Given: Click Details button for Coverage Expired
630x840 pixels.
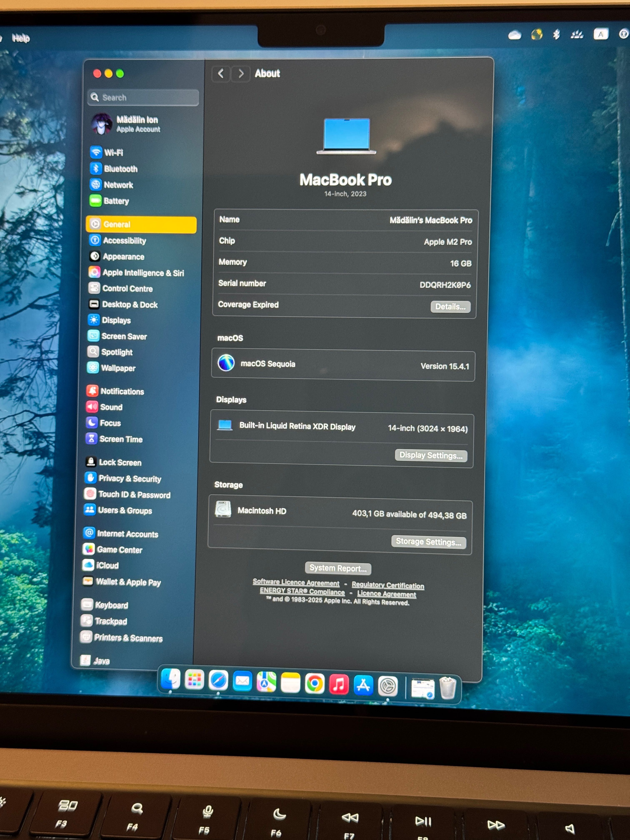Looking at the screenshot, I should click(450, 307).
